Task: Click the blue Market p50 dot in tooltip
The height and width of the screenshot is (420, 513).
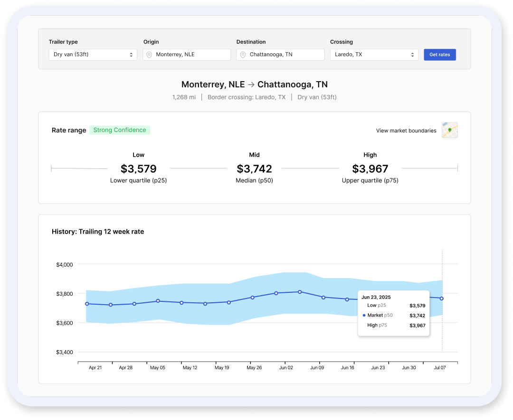Action: [364, 315]
